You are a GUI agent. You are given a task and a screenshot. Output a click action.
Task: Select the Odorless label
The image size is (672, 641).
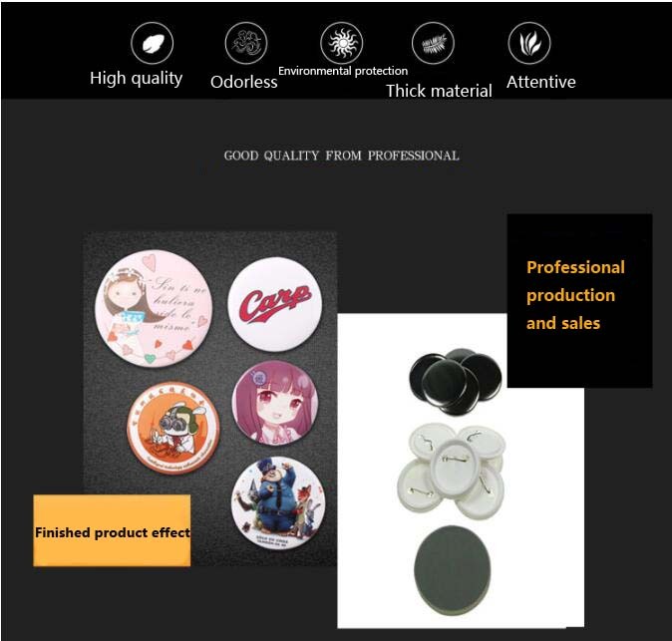tap(244, 82)
